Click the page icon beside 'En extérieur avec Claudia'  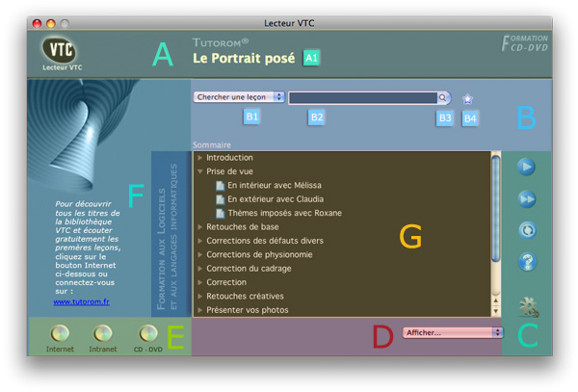(220, 199)
